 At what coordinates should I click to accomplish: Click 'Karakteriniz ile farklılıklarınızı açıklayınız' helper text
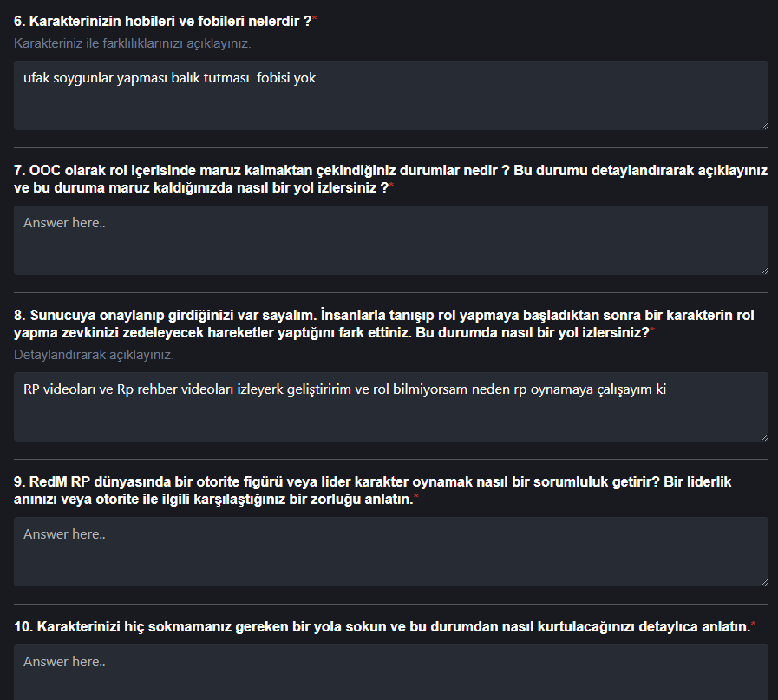point(133,43)
